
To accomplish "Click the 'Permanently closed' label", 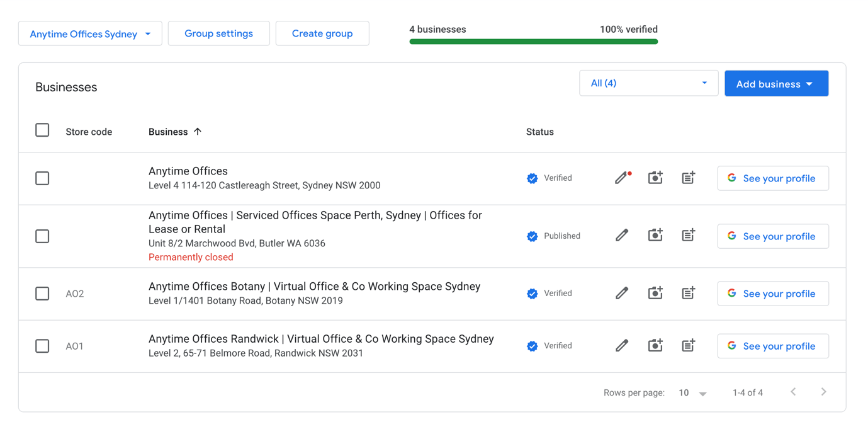I will (x=191, y=257).
